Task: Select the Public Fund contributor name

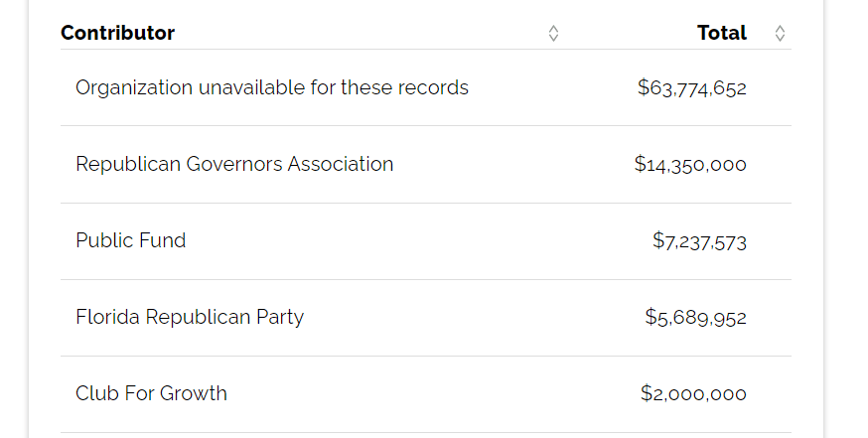Action: [130, 240]
